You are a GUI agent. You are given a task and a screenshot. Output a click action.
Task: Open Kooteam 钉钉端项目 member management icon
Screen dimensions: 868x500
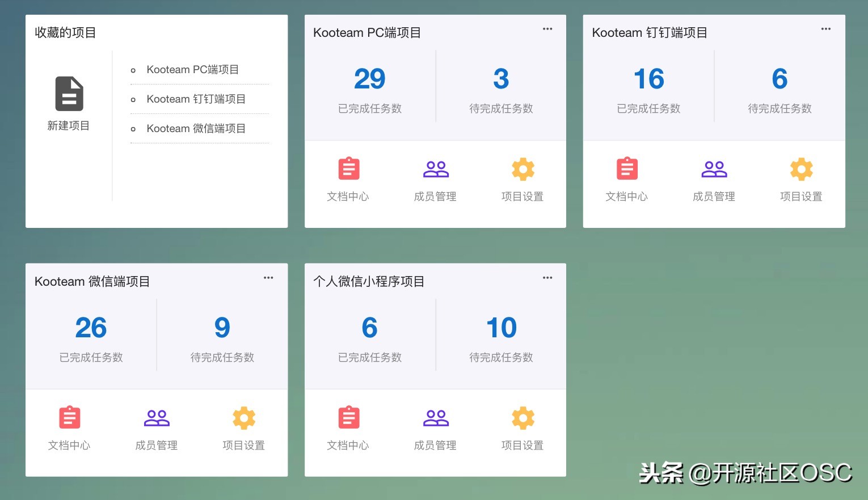click(x=714, y=169)
